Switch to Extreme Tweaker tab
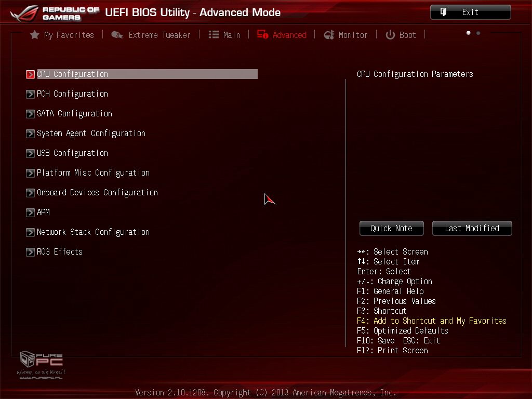 click(x=151, y=35)
